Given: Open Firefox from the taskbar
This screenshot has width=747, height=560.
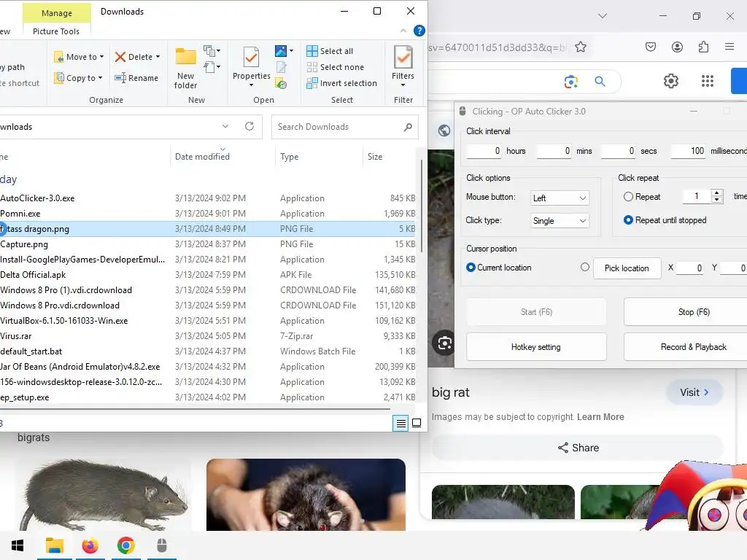Looking at the screenshot, I should tap(90, 545).
